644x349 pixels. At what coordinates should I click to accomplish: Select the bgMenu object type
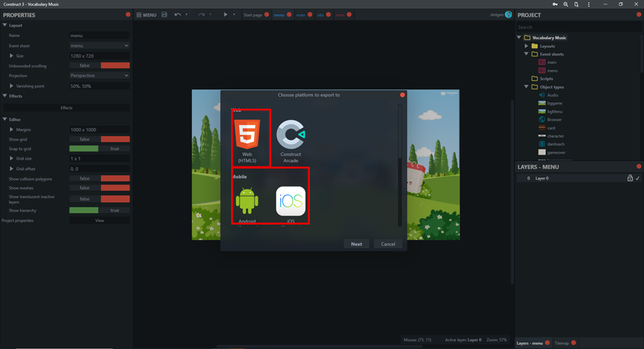point(555,112)
